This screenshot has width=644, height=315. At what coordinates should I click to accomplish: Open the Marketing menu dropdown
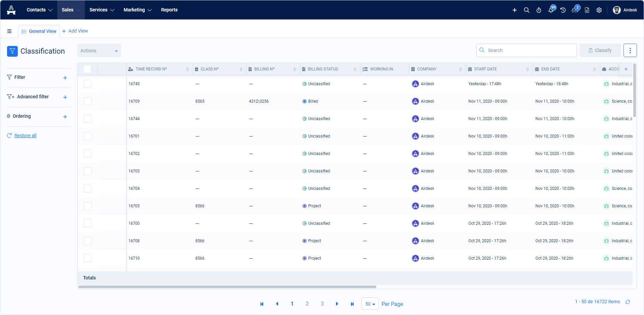coord(138,10)
